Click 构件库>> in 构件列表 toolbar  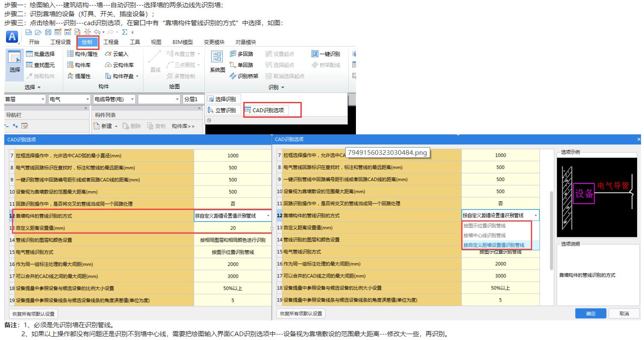tap(183, 126)
